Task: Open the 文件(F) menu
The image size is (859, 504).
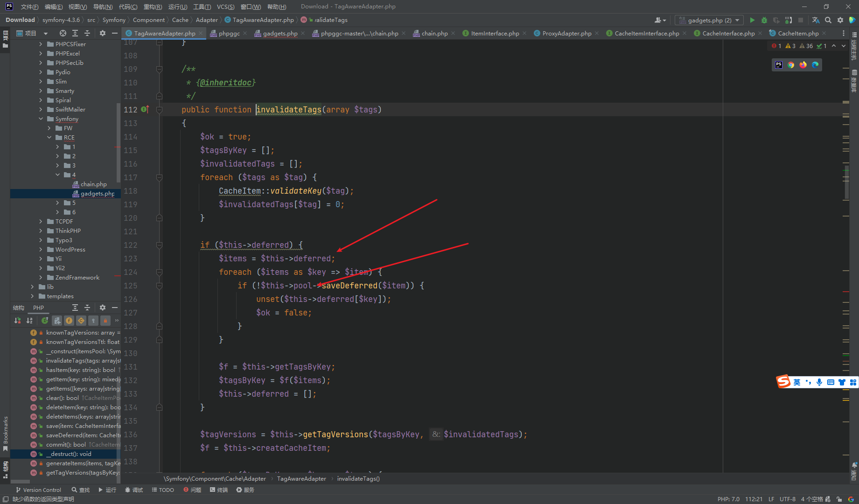Action: (29, 7)
